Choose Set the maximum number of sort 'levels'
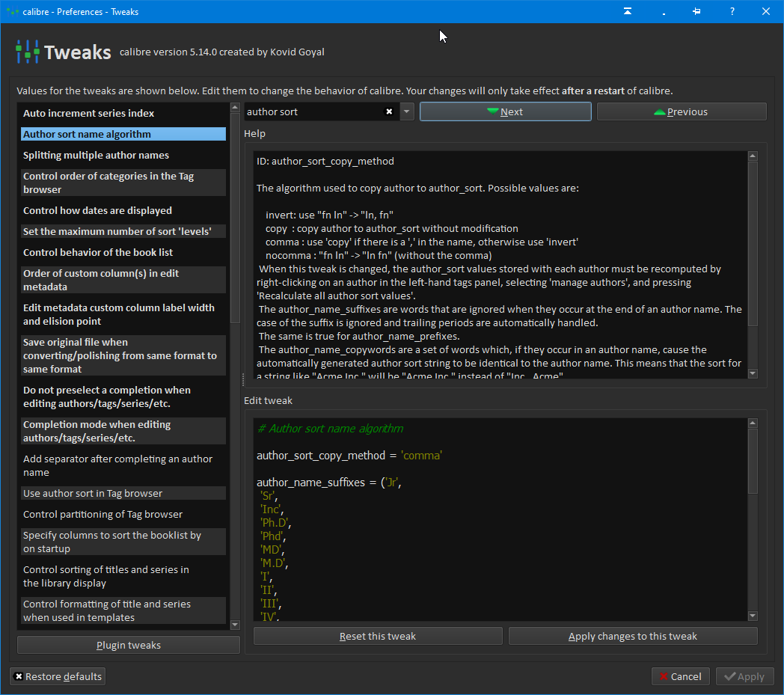The image size is (784, 695). pyautogui.click(x=123, y=231)
